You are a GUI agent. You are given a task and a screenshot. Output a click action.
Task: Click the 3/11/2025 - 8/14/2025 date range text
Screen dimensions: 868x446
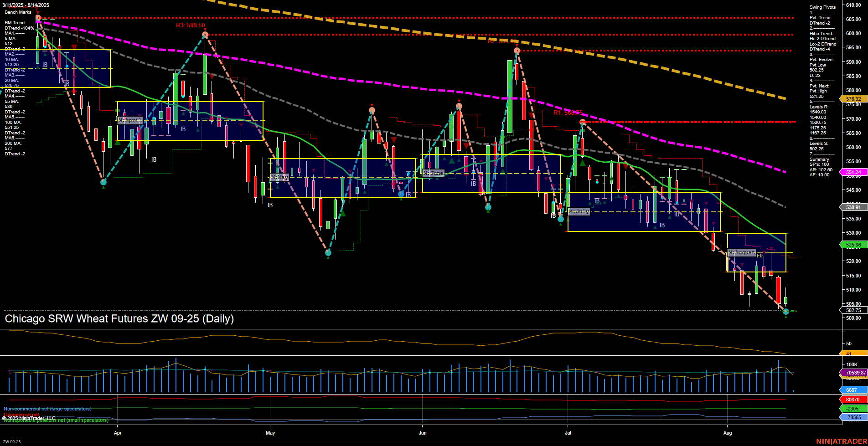coord(26,5)
